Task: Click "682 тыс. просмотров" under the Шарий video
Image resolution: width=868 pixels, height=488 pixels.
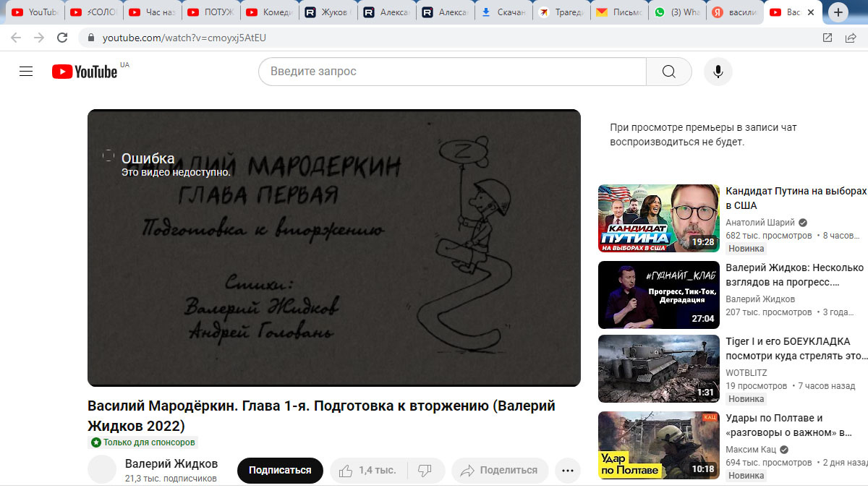Action: (769, 236)
